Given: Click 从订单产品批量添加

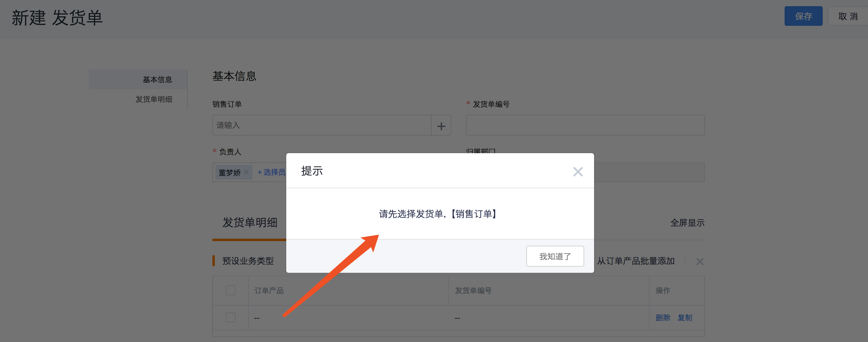Looking at the screenshot, I should 636,261.
